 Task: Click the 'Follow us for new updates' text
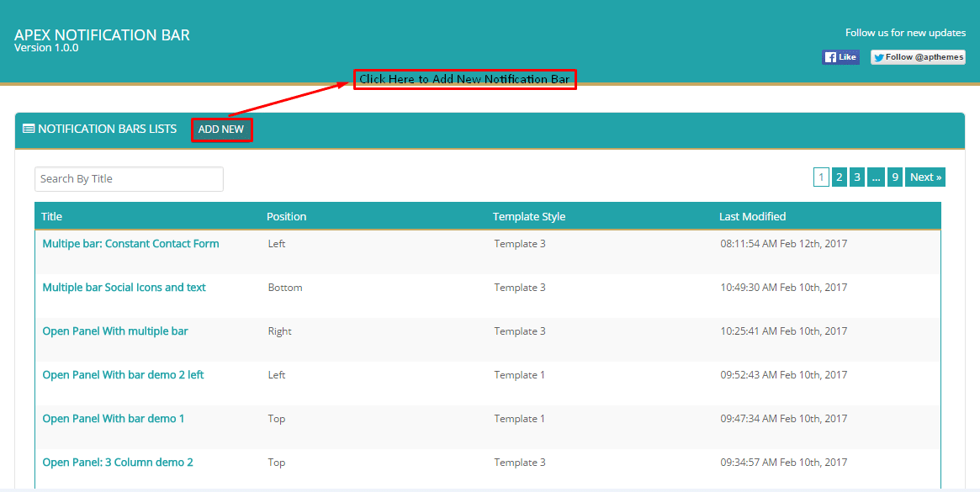coord(906,33)
